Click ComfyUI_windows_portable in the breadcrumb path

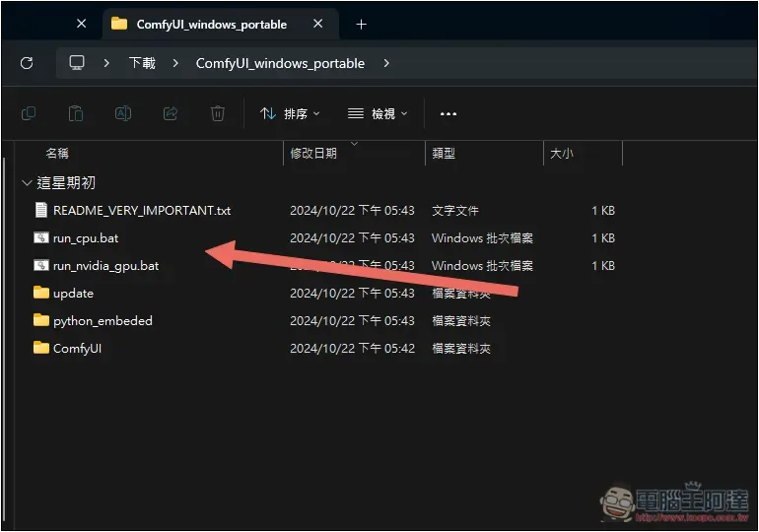[280, 63]
